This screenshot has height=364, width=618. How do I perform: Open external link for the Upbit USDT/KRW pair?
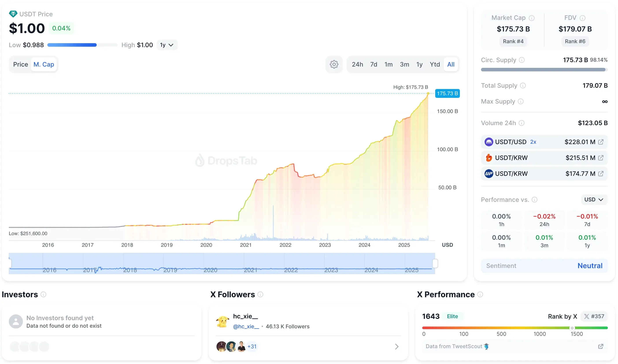click(601, 174)
